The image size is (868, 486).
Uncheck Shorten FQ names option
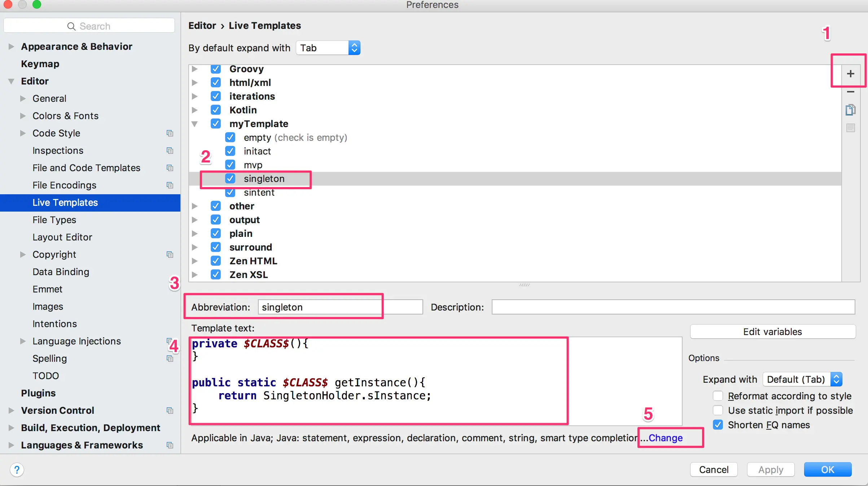pyautogui.click(x=718, y=425)
